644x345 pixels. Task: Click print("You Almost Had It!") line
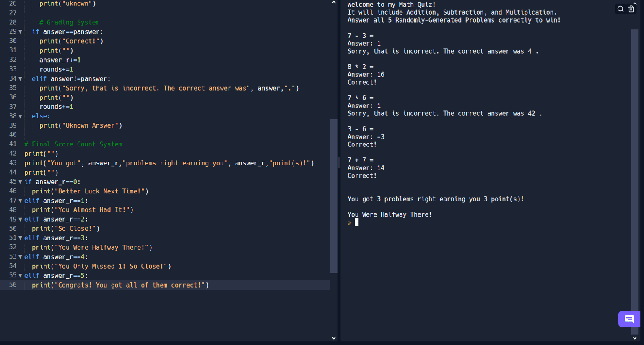coord(83,210)
